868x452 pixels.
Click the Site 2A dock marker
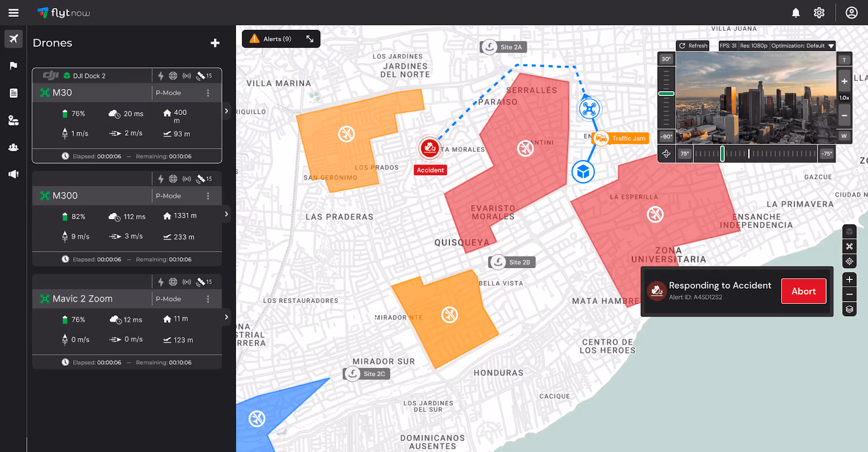point(503,47)
